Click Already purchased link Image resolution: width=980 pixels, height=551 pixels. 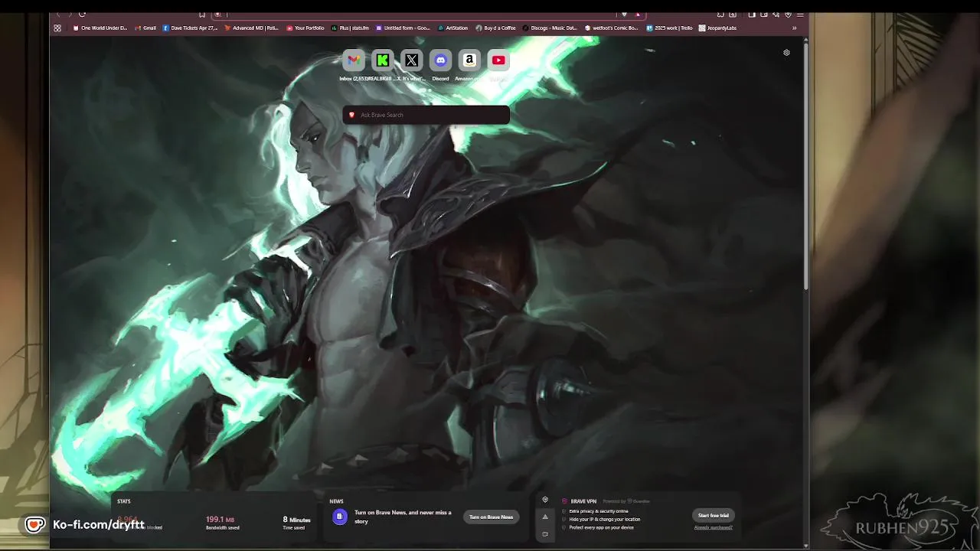(x=714, y=527)
